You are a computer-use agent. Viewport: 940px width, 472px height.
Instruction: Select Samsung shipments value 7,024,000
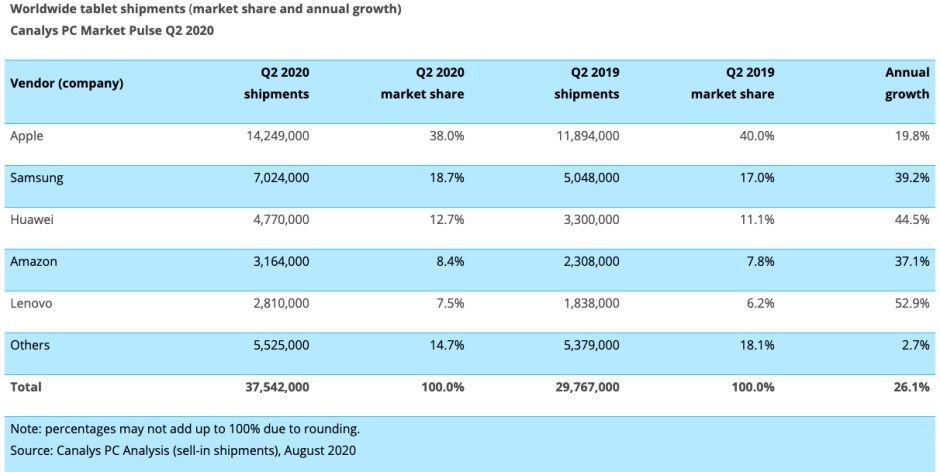pos(281,178)
